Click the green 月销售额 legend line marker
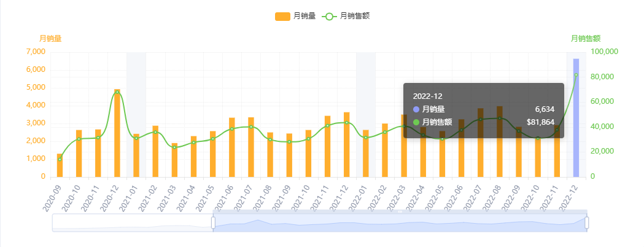The width and height of the screenshot is (644, 247). pos(330,17)
